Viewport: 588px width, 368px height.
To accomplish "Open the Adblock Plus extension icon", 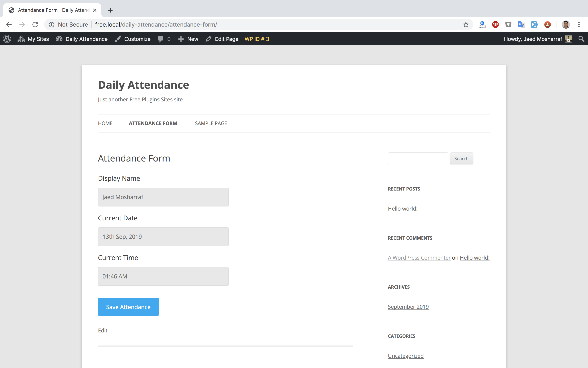I will (x=495, y=25).
